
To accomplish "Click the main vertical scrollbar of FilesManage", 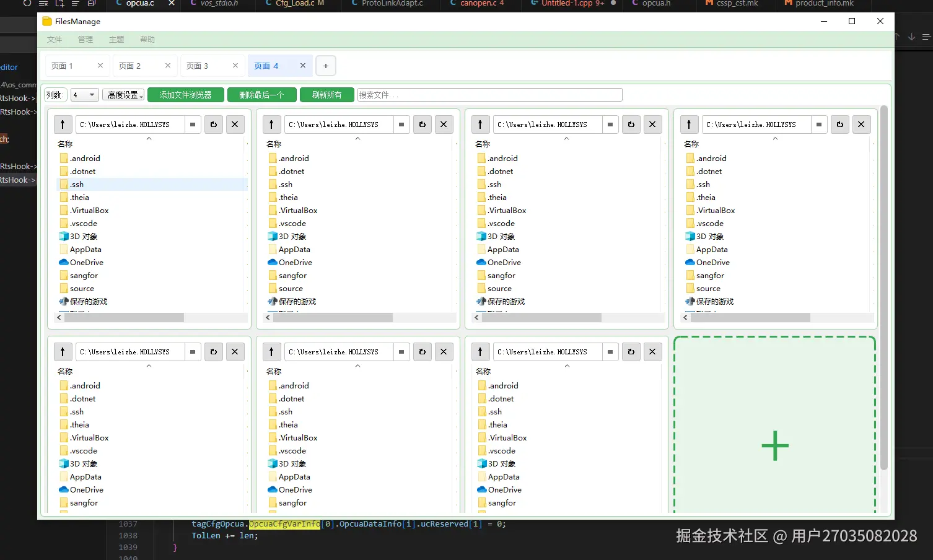I will pyautogui.click(x=884, y=288).
